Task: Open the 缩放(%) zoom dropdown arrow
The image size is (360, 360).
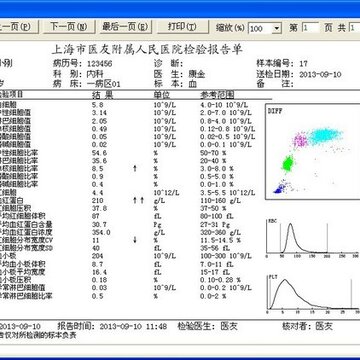Action: point(277,28)
